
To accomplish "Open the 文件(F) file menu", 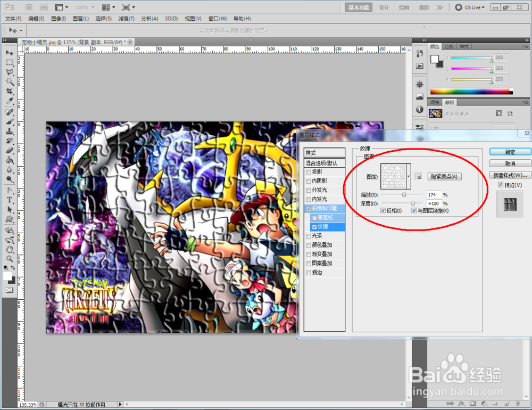I will [x=14, y=19].
